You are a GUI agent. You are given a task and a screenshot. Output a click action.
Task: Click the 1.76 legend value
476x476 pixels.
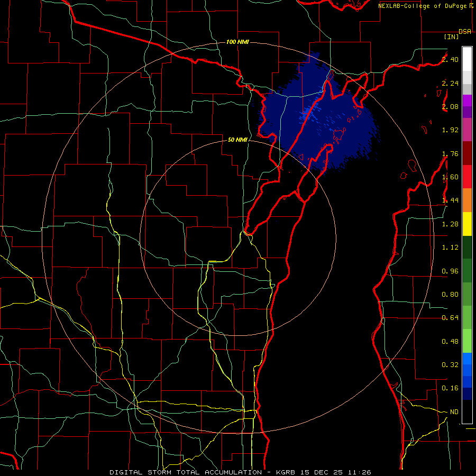[x=450, y=153]
